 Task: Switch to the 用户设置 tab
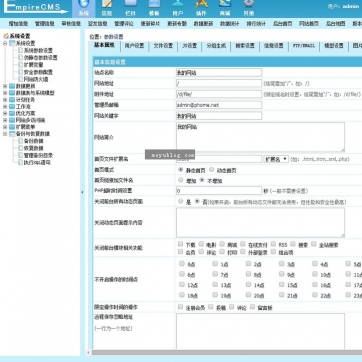[x=134, y=46]
